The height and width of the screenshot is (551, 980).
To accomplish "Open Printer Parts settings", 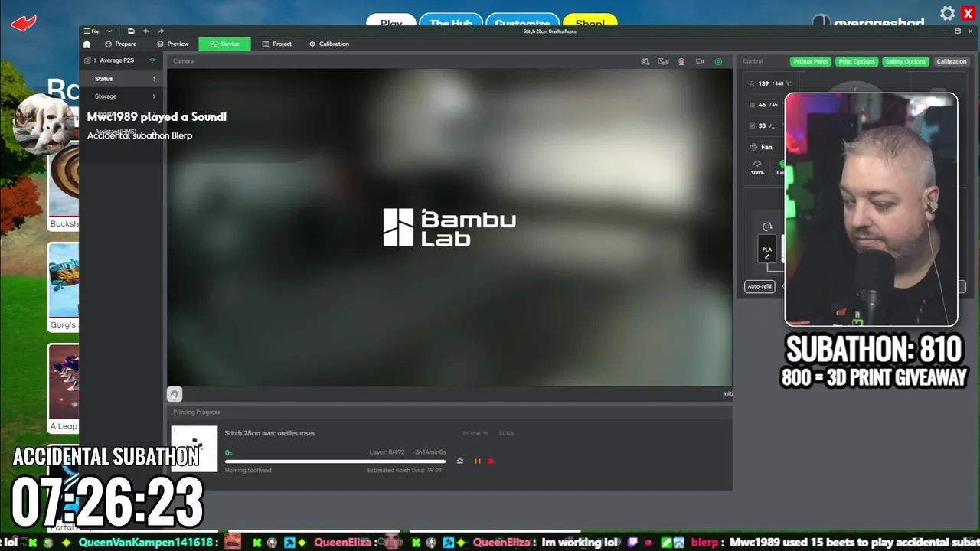I will (810, 61).
